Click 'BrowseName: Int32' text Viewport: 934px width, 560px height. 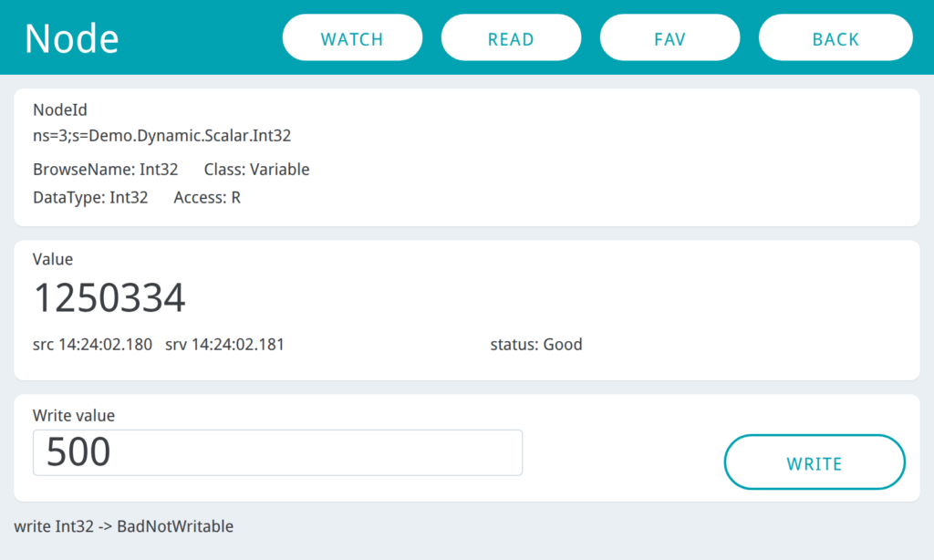[106, 170]
